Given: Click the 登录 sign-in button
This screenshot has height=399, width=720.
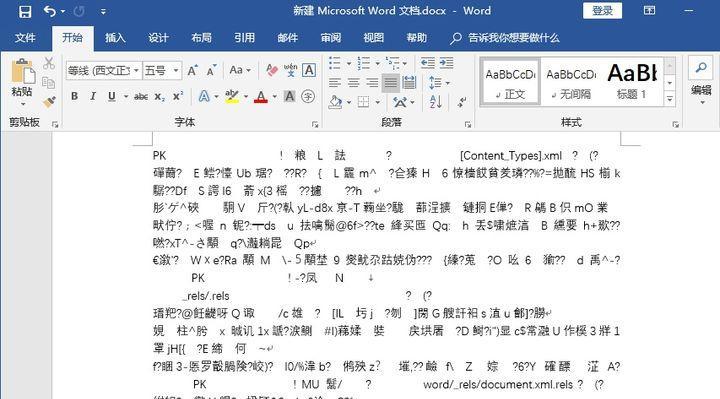Looking at the screenshot, I should tap(602, 11).
